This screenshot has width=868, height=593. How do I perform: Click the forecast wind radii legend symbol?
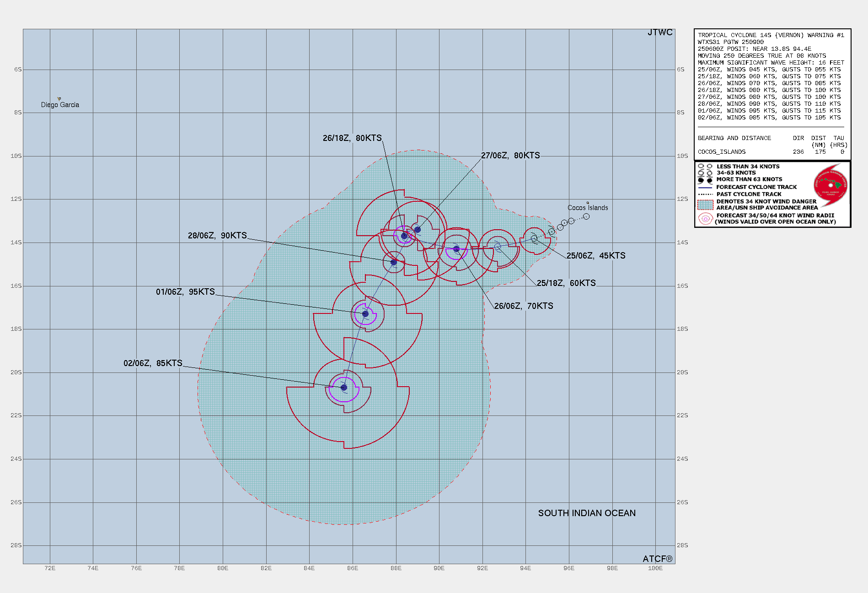tap(705, 219)
